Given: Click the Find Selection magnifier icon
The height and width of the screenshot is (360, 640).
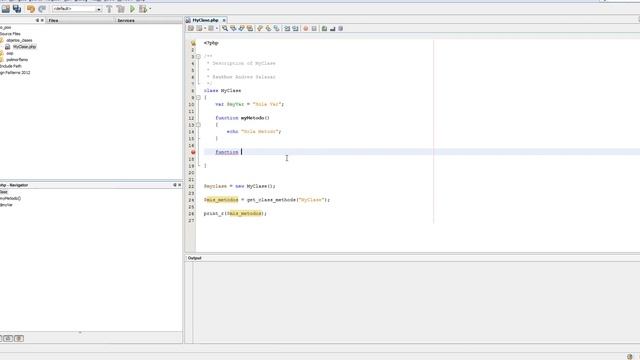Looking at the screenshot, I should (225, 28).
